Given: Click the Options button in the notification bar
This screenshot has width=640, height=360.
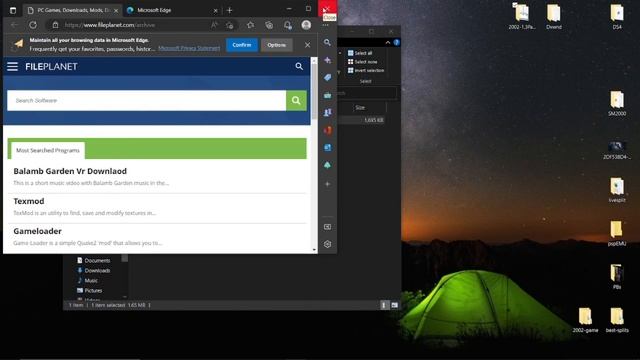Looking at the screenshot, I should point(276,45).
